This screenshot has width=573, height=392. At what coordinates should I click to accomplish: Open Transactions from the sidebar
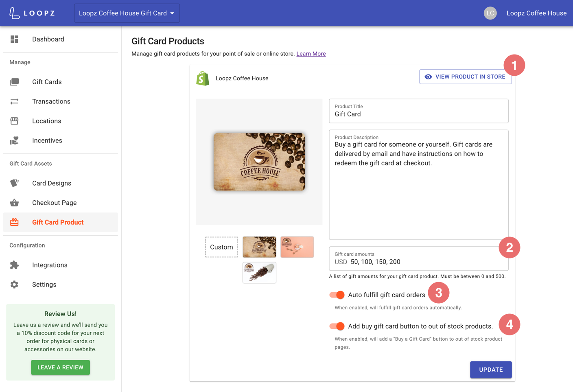(x=60, y=101)
